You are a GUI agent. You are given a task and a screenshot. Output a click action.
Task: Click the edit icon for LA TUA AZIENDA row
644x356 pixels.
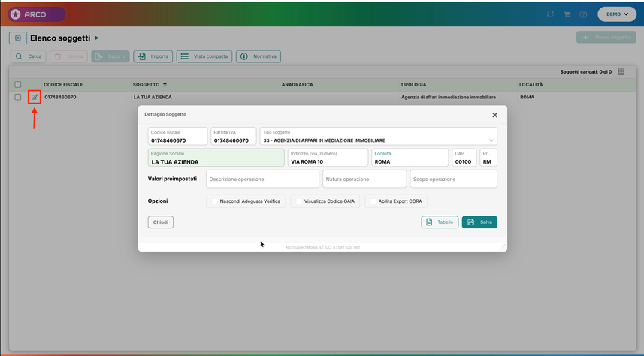point(35,98)
